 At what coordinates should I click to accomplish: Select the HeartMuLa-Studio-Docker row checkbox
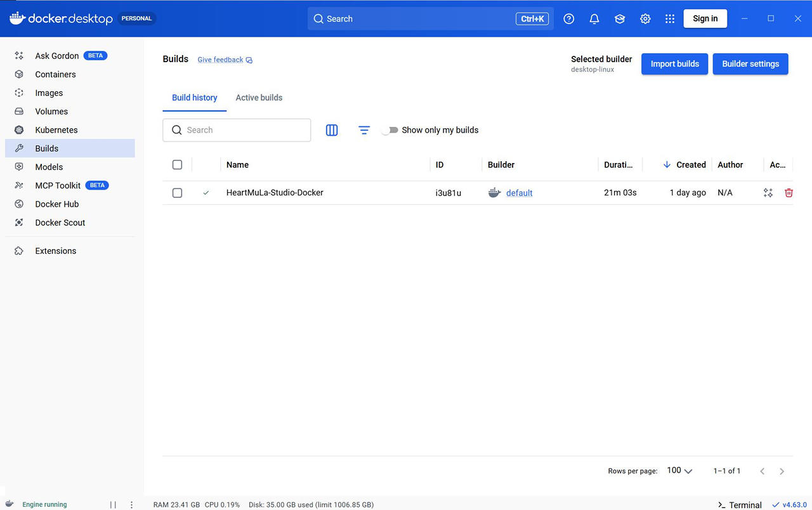coord(178,193)
